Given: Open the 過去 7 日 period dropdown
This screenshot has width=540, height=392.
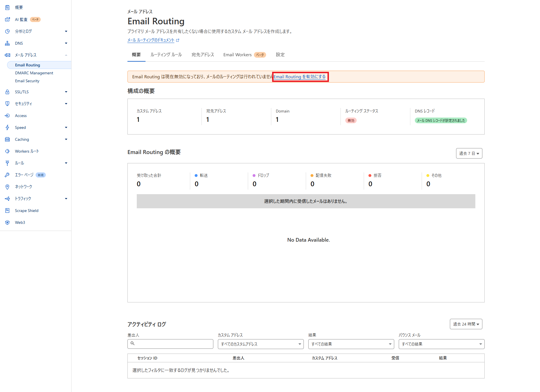Looking at the screenshot, I should click(x=469, y=153).
